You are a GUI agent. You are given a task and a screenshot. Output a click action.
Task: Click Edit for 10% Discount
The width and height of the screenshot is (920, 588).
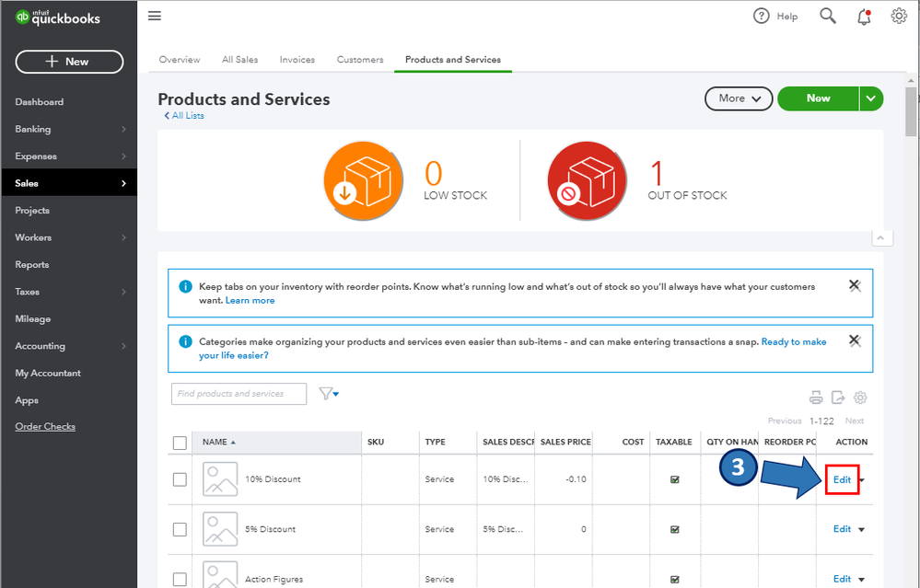(x=842, y=479)
